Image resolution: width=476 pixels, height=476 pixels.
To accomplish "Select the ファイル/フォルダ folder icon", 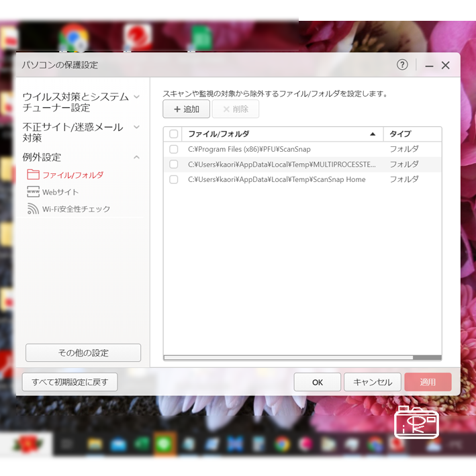I will tap(33, 175).
